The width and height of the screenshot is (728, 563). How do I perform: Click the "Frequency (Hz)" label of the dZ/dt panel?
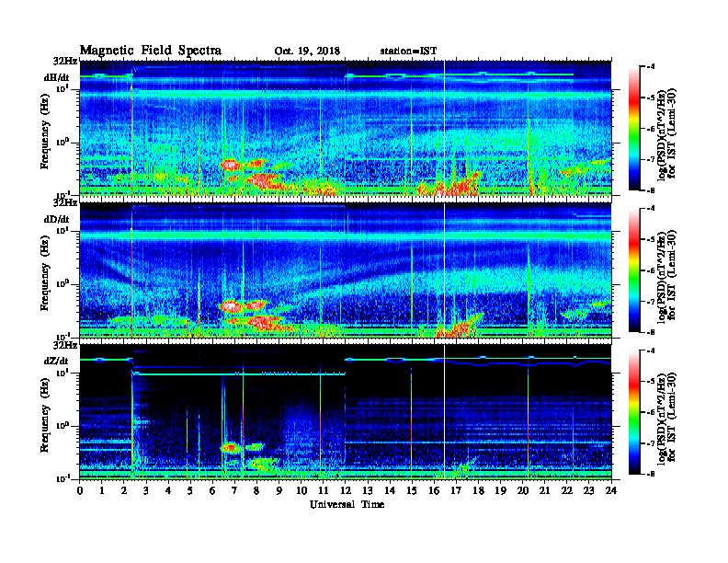click(x=45, y=415)
